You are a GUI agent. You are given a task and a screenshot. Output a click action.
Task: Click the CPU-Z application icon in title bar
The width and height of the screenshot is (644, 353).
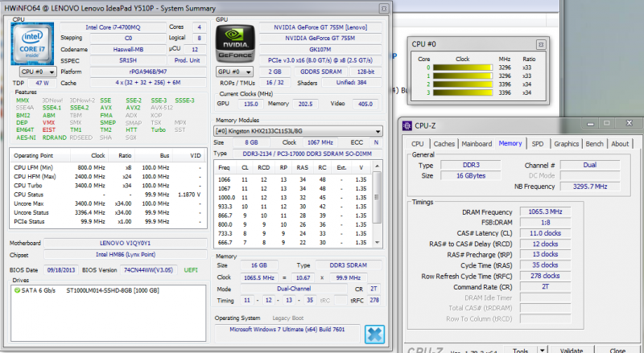407,125
